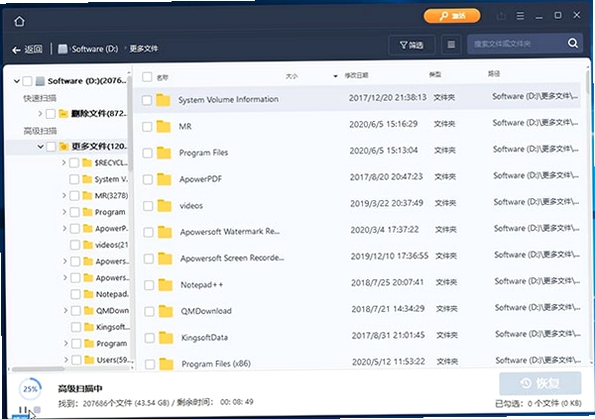
Task: Click the Notepad++ folder icon
Action: [165, 285]
